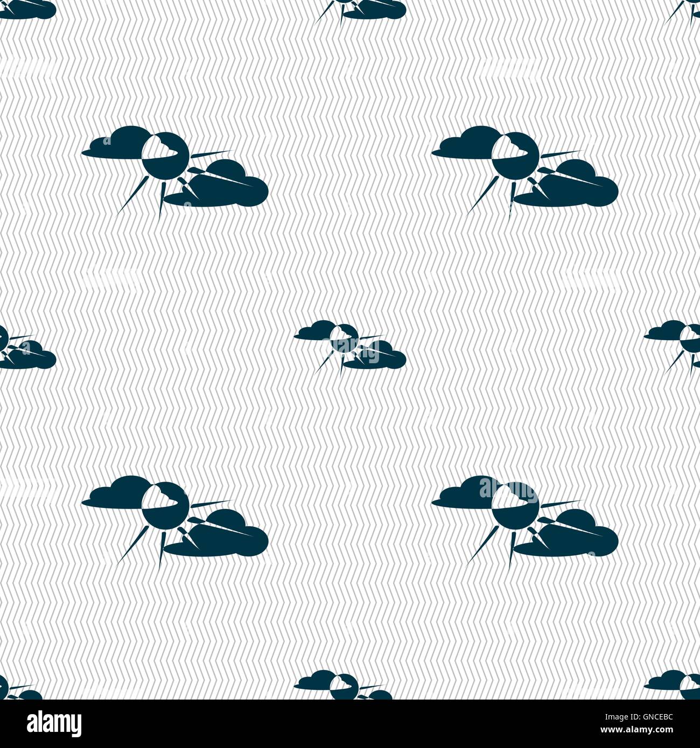700x748 pixels.
Task: Click the partial weather icon at top center
Action: pyautogui.click(x=360, y=11)
